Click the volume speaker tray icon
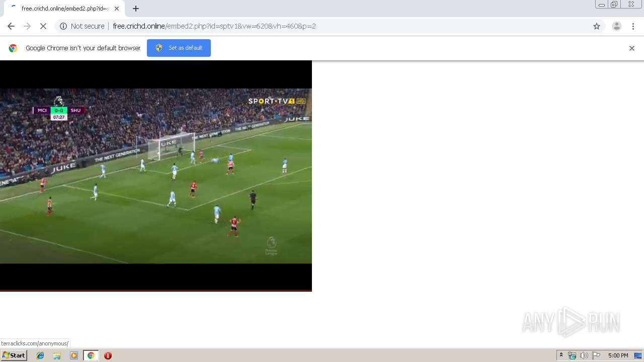This screenshot has width=644, height=362. tap(584, 355)
